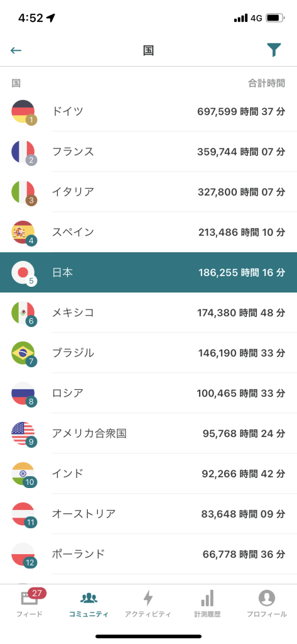Tap the 合計時間 column header
This screenshot has width=297, height=644.
(267, 84)
